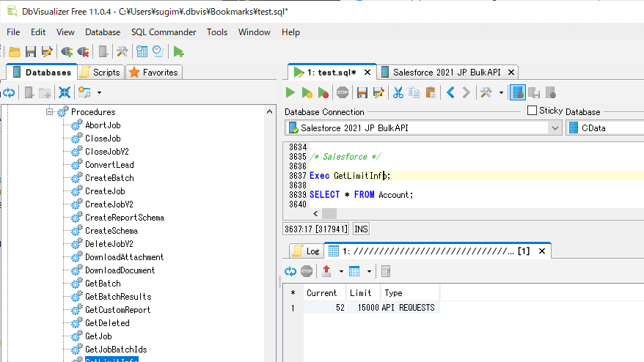Image resolution: width=644 pixels, height=362 pixels.
Task: Open the tool properties wrench icon in main toolbar
Action: pyautogui.click(x=122, y=52)
